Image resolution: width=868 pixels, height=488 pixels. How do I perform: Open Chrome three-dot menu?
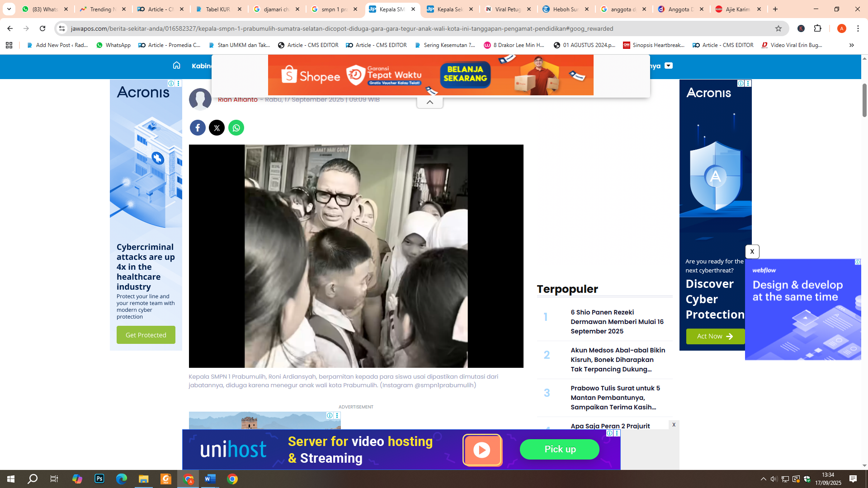pos(858,28)
